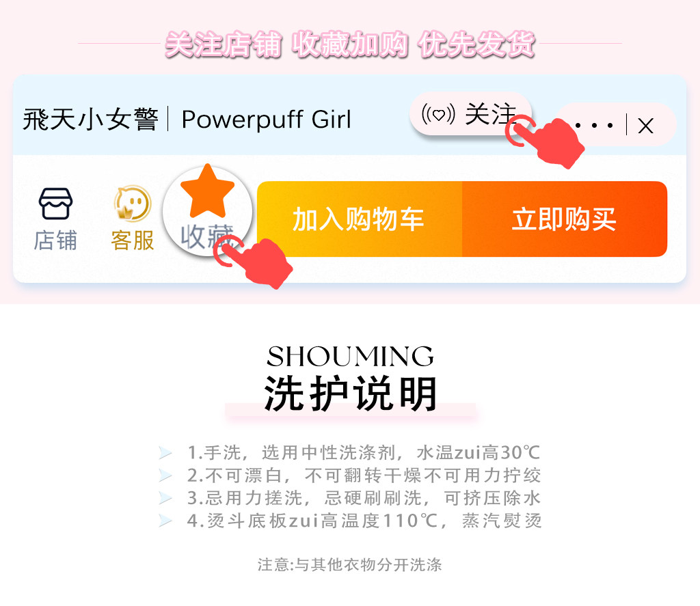Tap the heart signal icon in 关注
700x606 pixels.
point(438,114)
